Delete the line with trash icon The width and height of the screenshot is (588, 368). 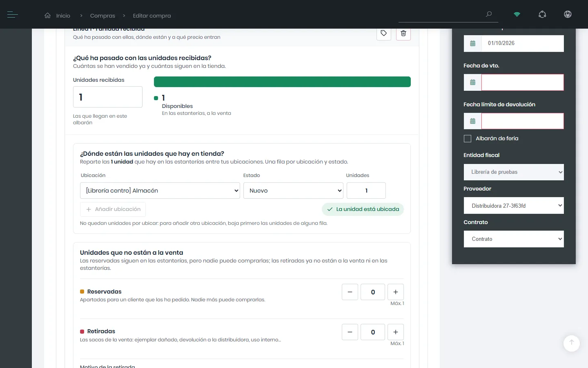coord(403,33)
